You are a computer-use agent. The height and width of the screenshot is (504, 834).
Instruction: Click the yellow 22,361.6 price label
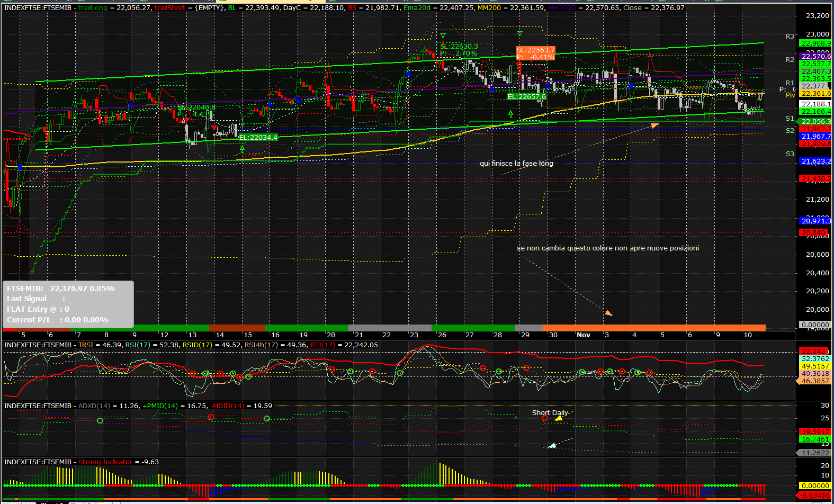[x=815, y=94]
